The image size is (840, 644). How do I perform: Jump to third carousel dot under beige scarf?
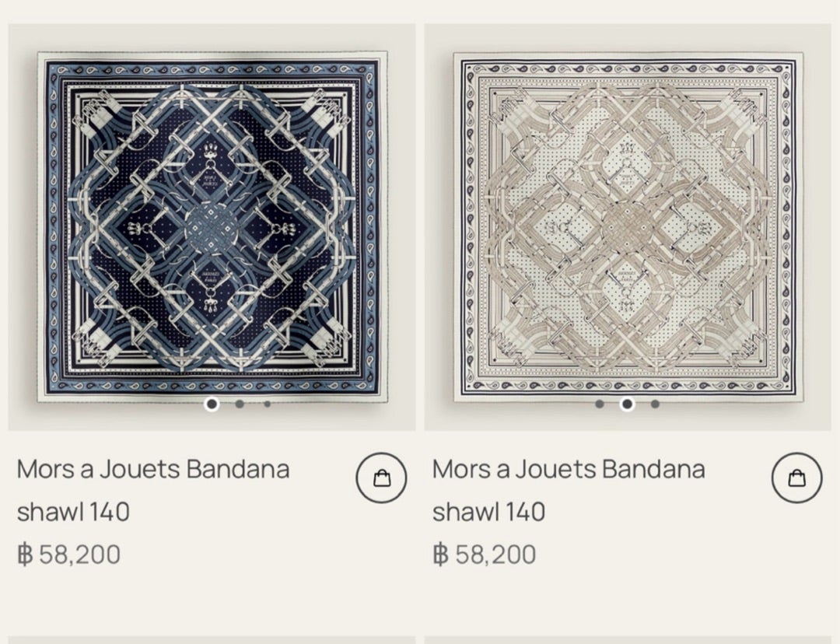[x=655, y=404]
